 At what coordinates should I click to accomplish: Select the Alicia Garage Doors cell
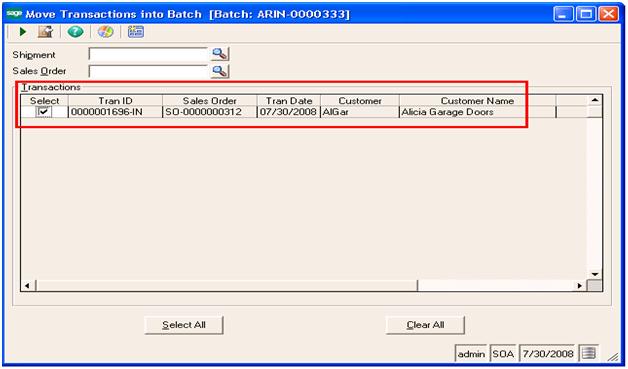(477, 112)
